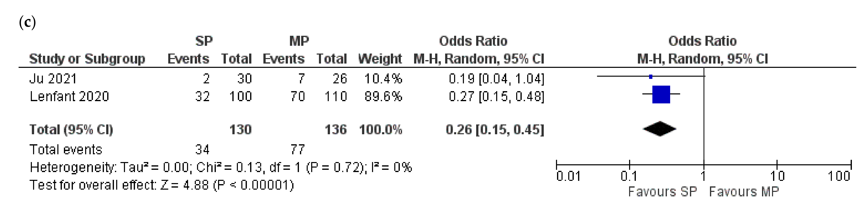Click the "Total events" row label
This screenshot has width=868, height=207.
coord(66,149)
